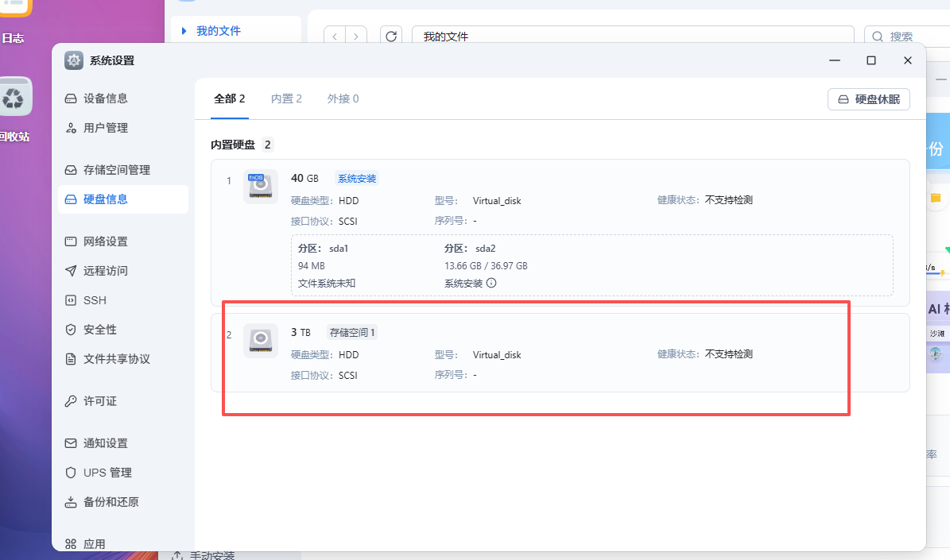Click the 应用 grid icon
Image resolution: width=950 pixels, height=560 pixels.
[x=71, y=543]
